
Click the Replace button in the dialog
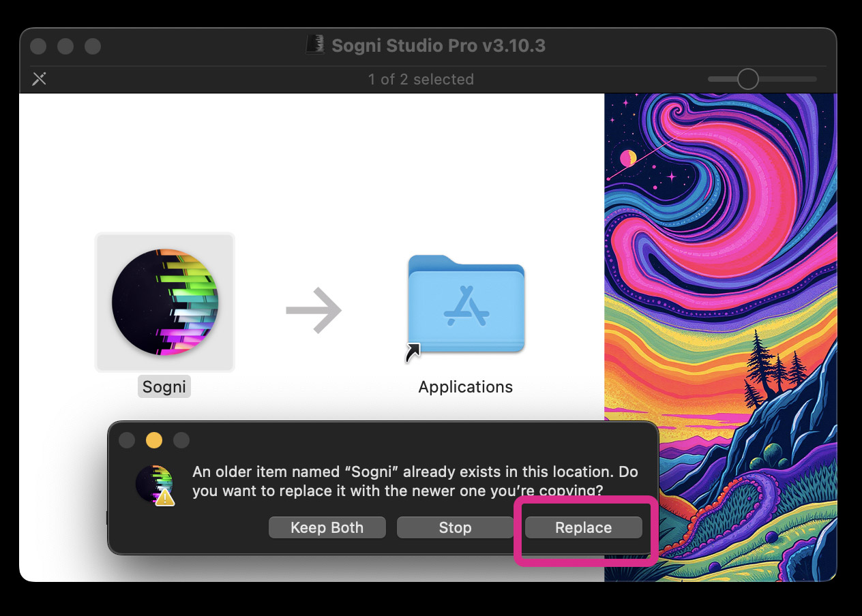pos(583,527)
